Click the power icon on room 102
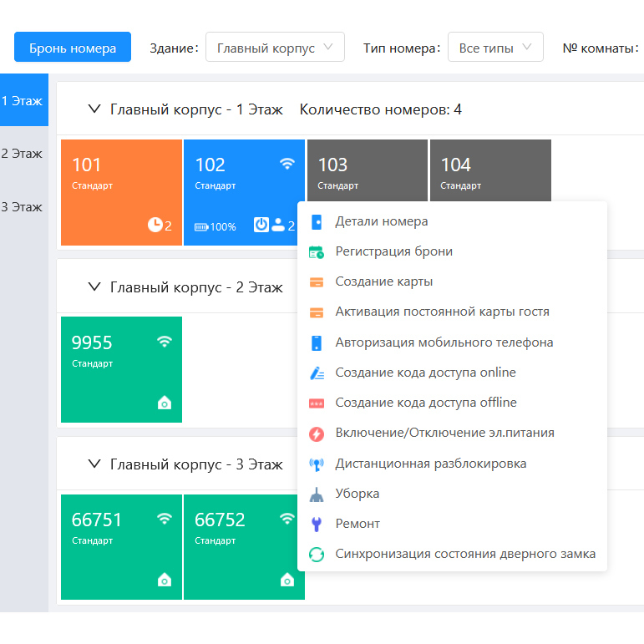The width and height of the screenshot is (644, 644). (x=261, y=225)
